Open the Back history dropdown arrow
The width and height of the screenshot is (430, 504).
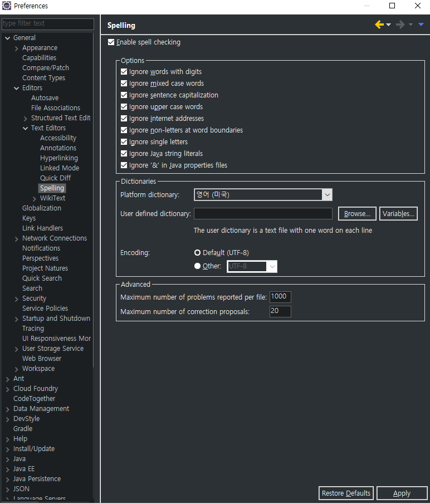click(x=389, y=25)
